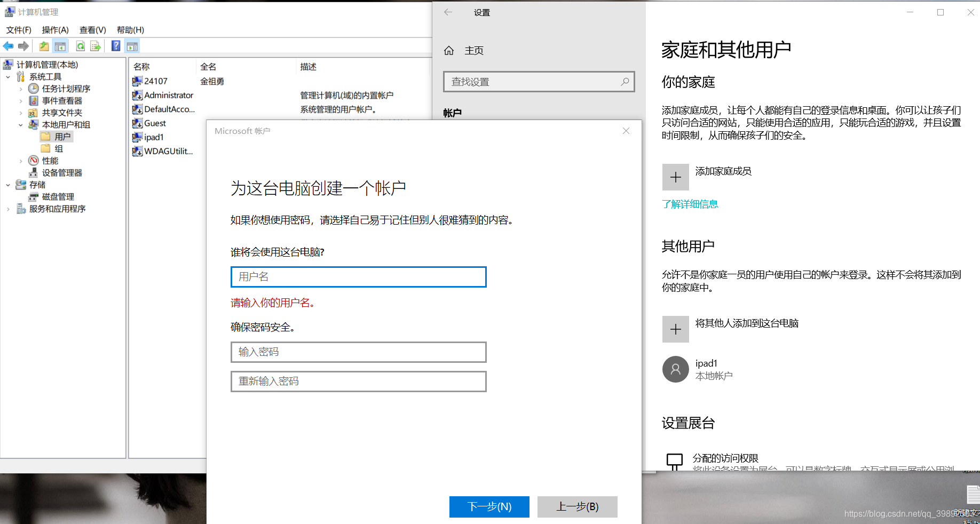Click the plus icon for 将其他人添加到这台电脑
The height and width of the screenshot is (524, 980).
click(x=676, y=329)
